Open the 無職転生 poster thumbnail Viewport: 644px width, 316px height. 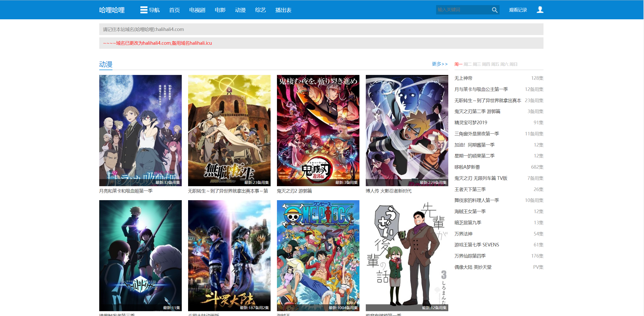229,130
